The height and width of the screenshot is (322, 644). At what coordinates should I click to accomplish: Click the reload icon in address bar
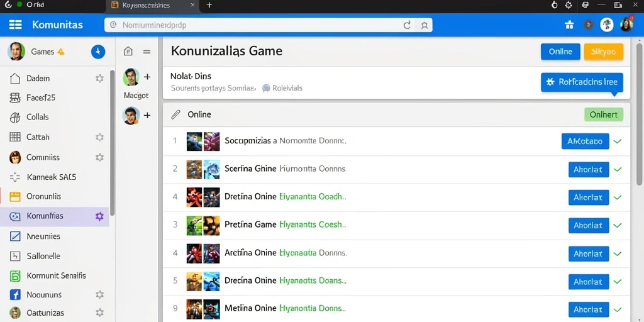(407, 25)
